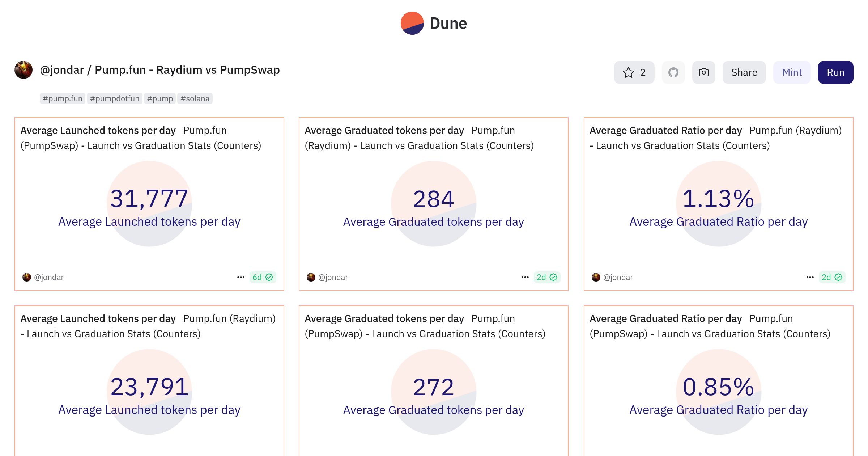Run the dashboard queries
The height and width of the screenshot is (456, 868).
click(835, 72)
